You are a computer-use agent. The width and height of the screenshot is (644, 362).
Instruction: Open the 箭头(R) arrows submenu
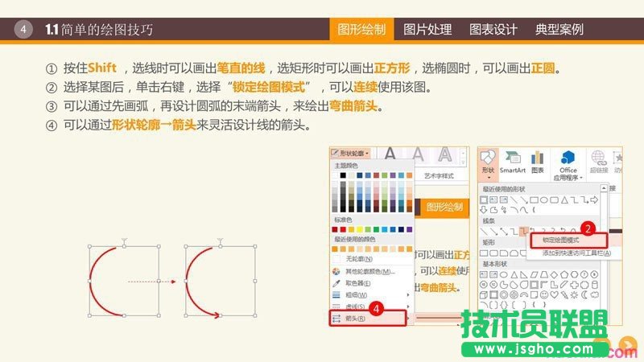pyautogui.click(x=368, y=319)
